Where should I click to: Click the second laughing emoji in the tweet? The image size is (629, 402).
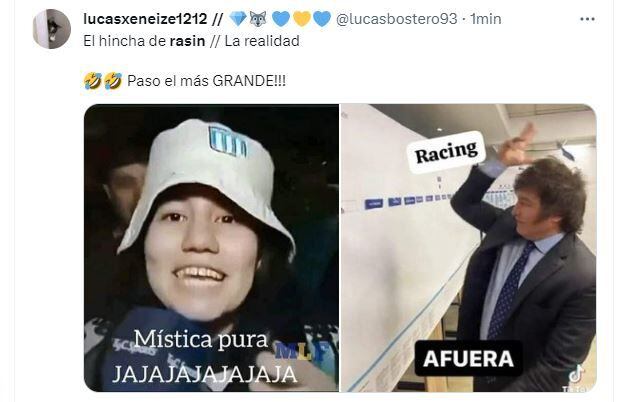coord(113,81)
